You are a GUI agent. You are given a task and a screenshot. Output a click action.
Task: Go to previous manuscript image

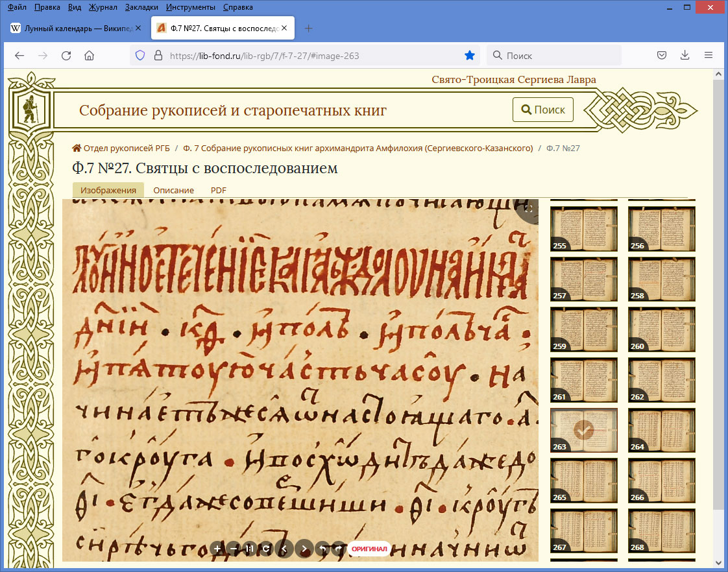pos(284,549)
